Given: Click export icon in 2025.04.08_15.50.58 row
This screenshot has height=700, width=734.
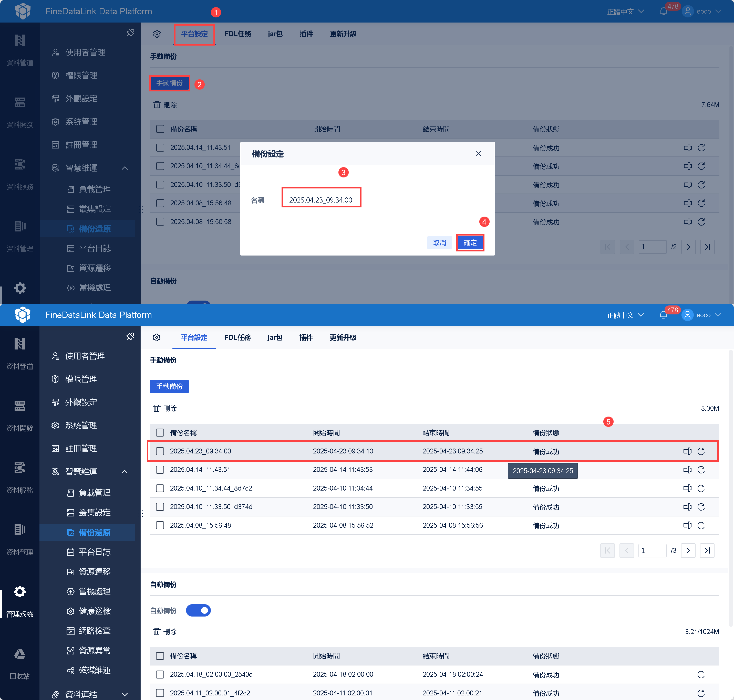Looking at the screenshot, I should [688, 222].
